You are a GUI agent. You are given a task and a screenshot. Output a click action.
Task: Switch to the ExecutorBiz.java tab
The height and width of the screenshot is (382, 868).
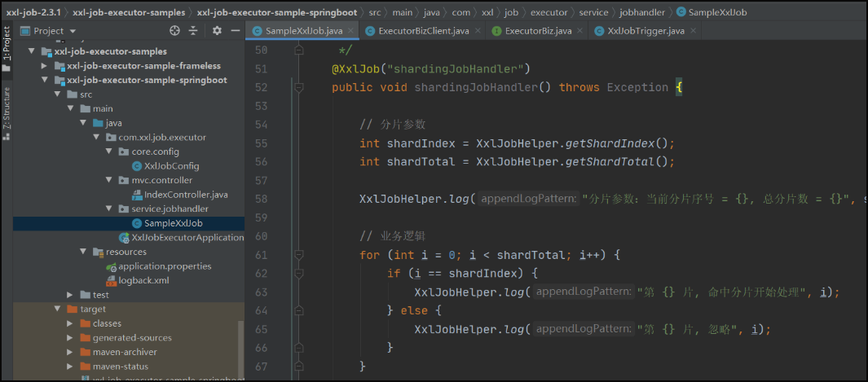[x=538, y=31]
